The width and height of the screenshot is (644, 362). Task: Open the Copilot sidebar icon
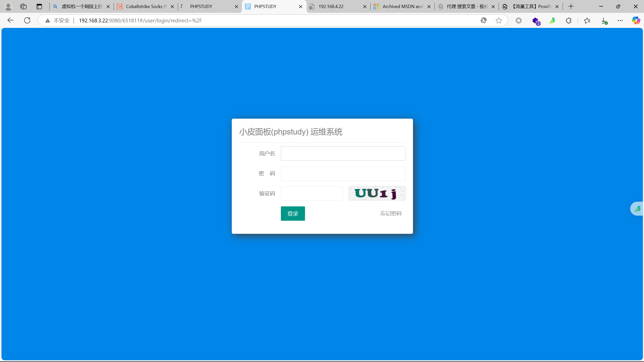[636, 20]
